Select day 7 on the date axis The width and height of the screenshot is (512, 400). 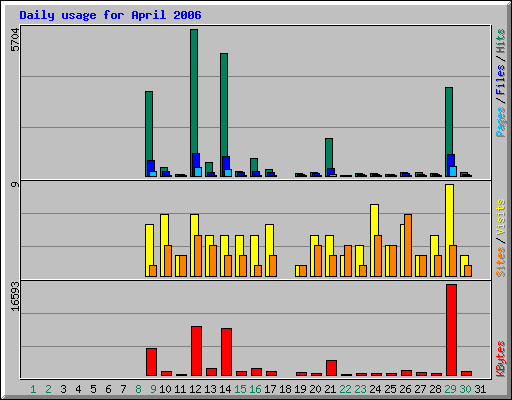[123, 389]
